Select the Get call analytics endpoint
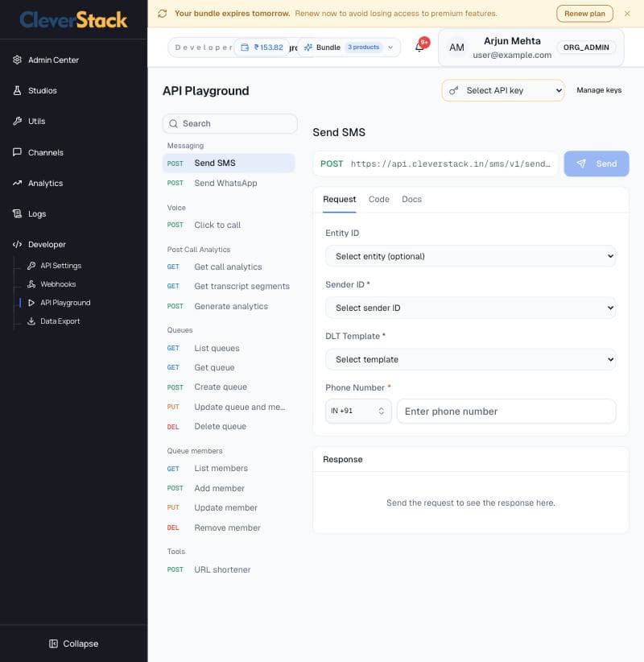The image size is (644, 662). pyautogui.click(x=229, y=267)
